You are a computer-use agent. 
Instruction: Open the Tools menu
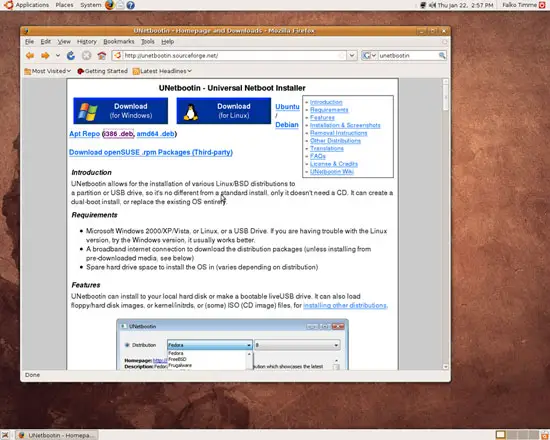[148, 41]
